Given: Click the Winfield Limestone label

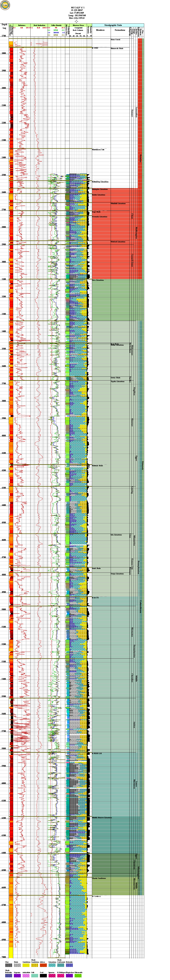Looking at the screenshot, I should click(x=118, y=203).
